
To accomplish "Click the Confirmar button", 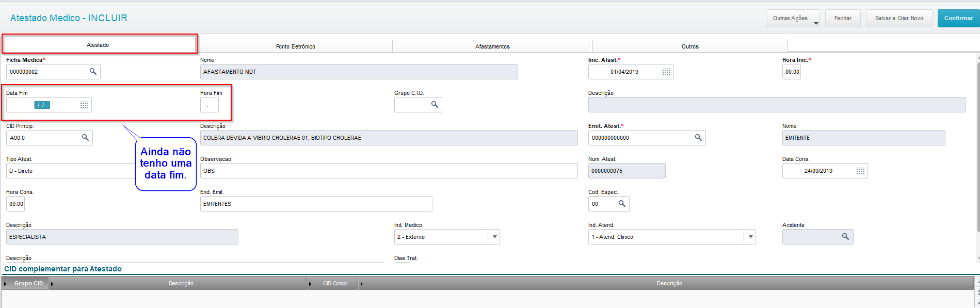I will (x=959, y=18).
